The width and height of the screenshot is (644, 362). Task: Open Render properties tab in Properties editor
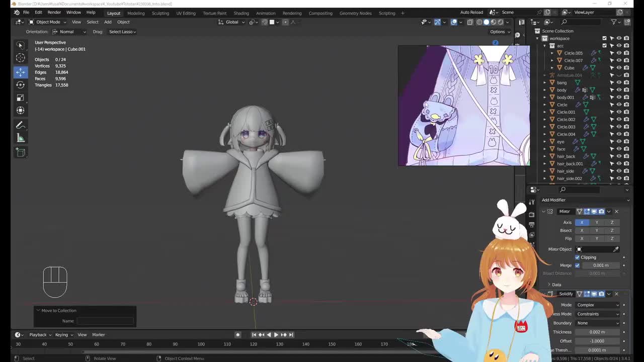click(x=532, y=215)
